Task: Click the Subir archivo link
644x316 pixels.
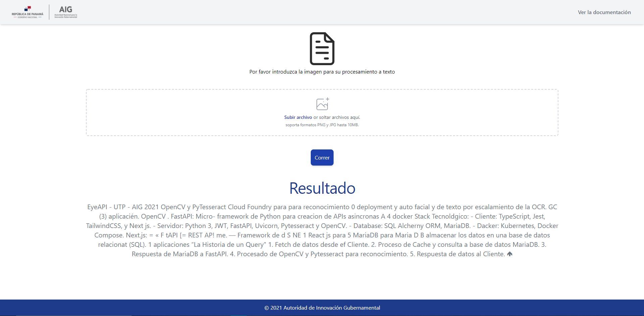Action: [298, 117]
